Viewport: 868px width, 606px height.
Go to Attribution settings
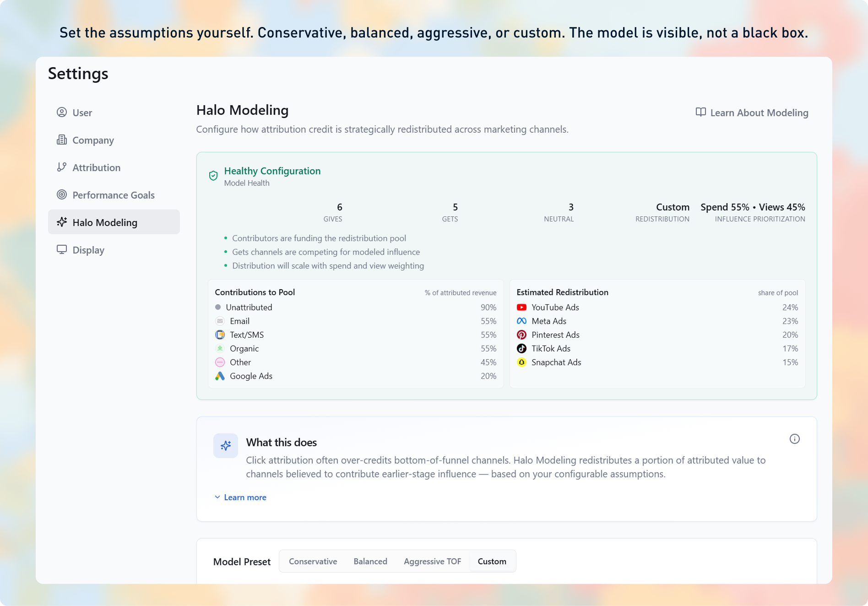pyautogui.click(x=114, y=167)
